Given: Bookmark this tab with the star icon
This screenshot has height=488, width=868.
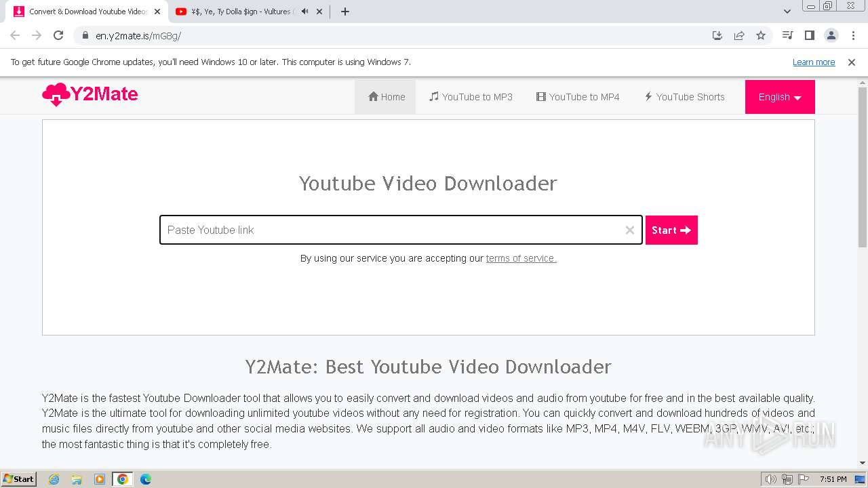Looking at the screenshot, I should [761, 35].
